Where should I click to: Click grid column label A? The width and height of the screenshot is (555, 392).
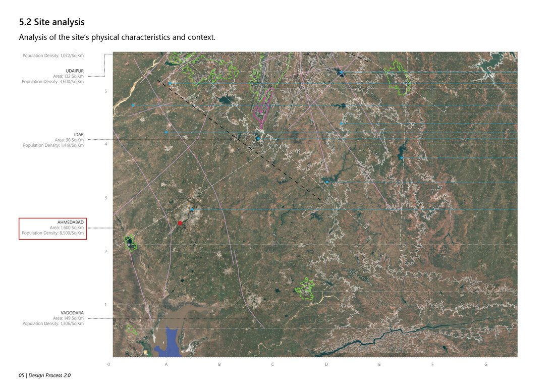click(166, 364)
